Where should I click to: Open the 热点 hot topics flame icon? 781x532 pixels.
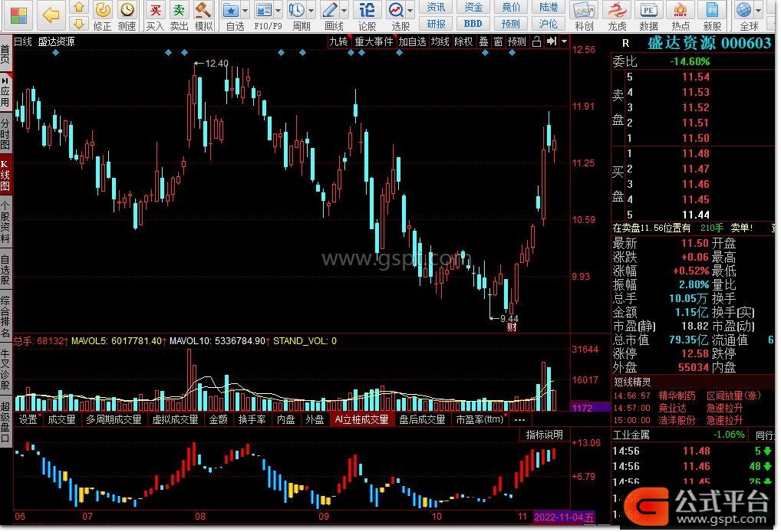pos(680,10)
